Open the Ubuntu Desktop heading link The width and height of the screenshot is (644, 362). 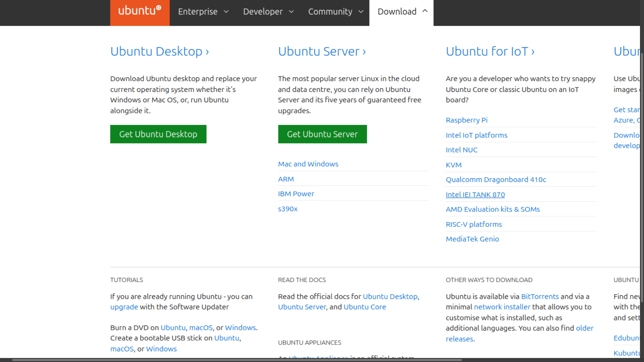coord(160,51)
